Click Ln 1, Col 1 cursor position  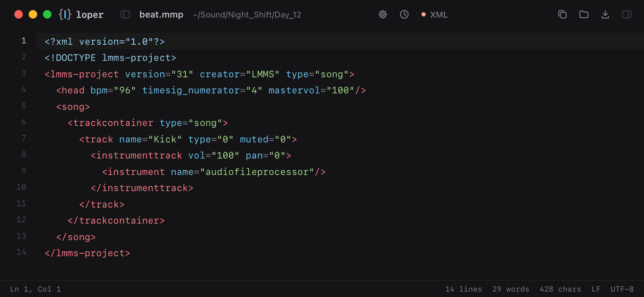pyautogui.click(x=35, y=289)
